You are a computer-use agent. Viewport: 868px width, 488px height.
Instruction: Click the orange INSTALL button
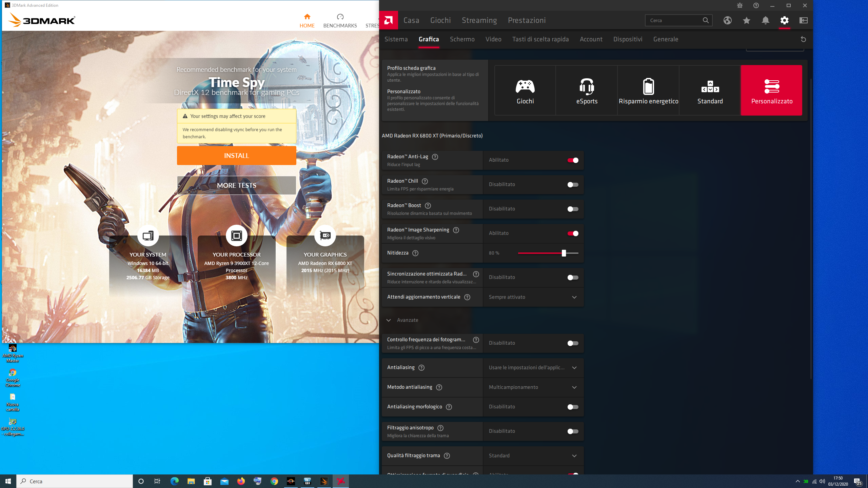point(236,156)
